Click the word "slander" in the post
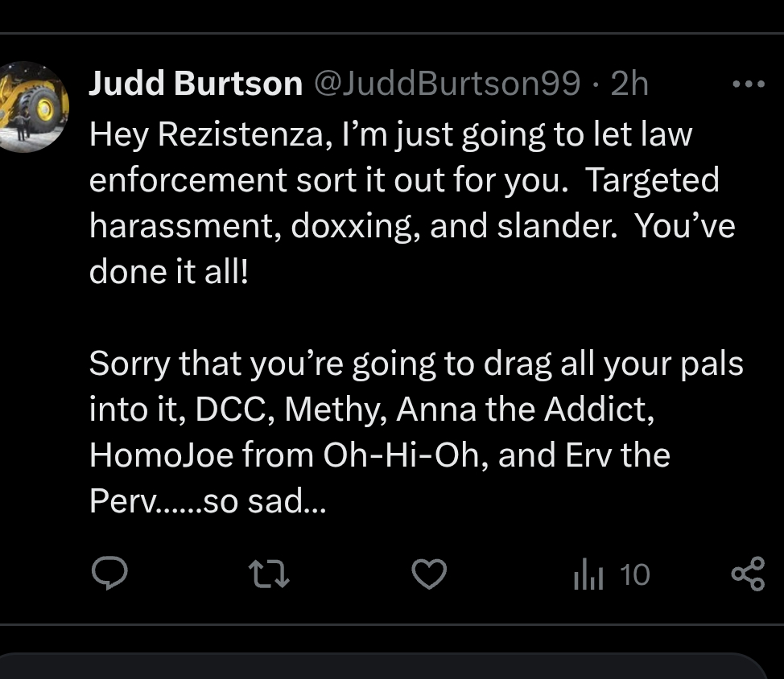The height and width of the screenshot is (679, 784). (x=555, y=226)
